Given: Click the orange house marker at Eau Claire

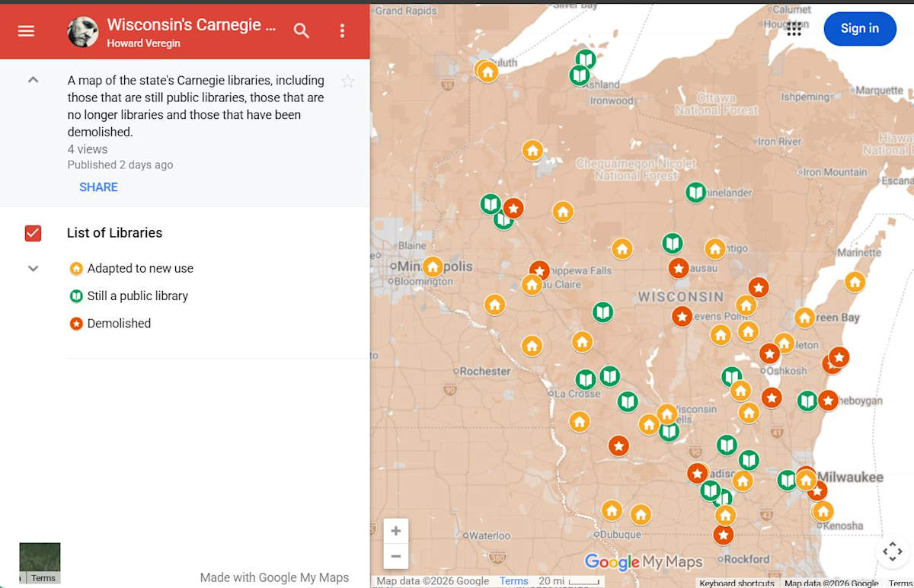Looking at the screenshot, I should 532,285.
